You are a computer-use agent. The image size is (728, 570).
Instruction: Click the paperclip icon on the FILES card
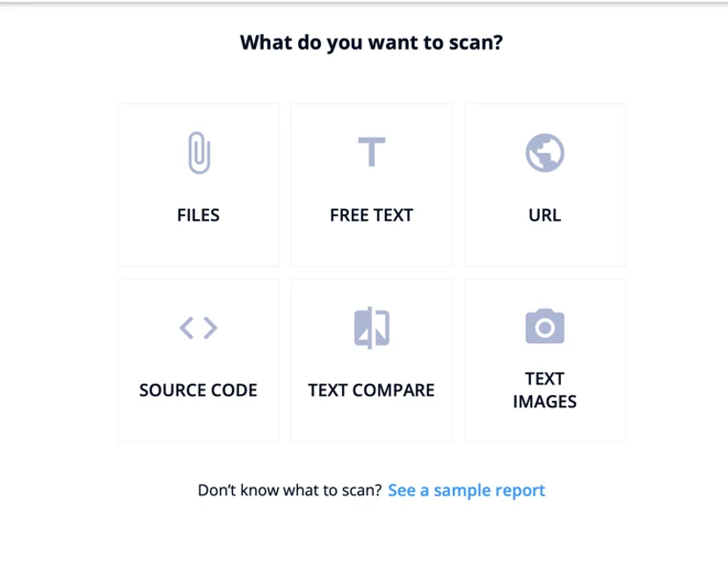198,151
